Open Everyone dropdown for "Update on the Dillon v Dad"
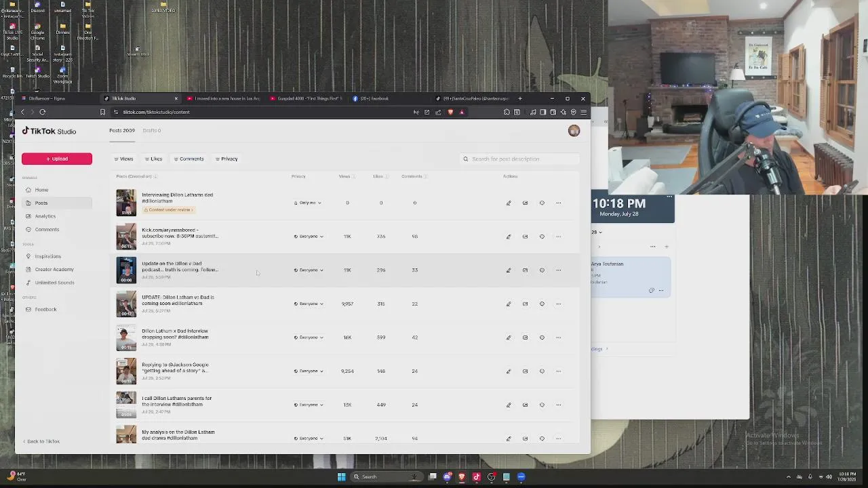The height and width of the screenshot is (488, 868). [309, 270]
